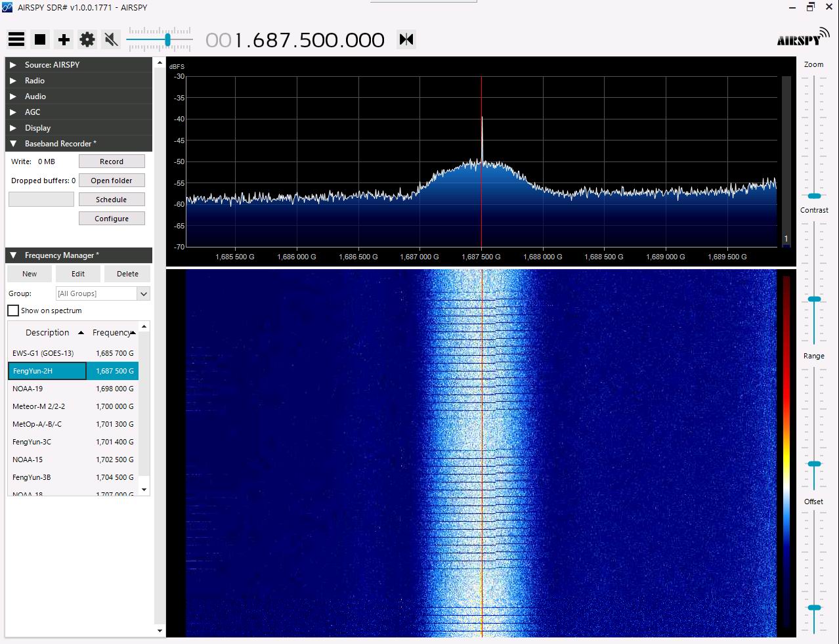Click the Zoom slider handle
The image size is (839, 644).
tap(814, 196)
